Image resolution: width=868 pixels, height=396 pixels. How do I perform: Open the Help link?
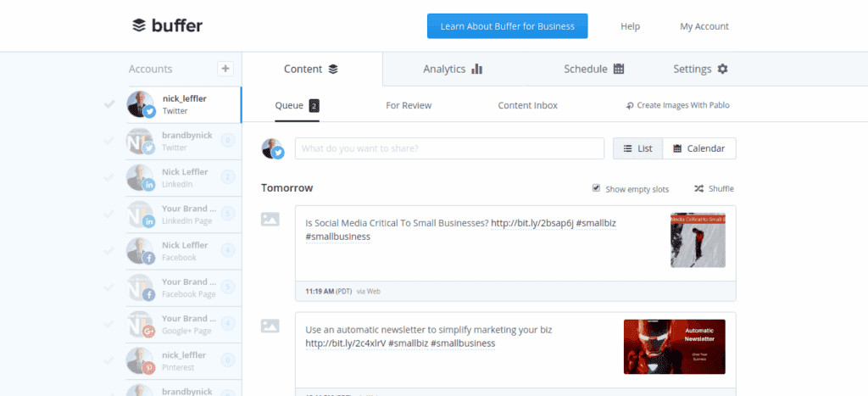[x=630, y=26]
